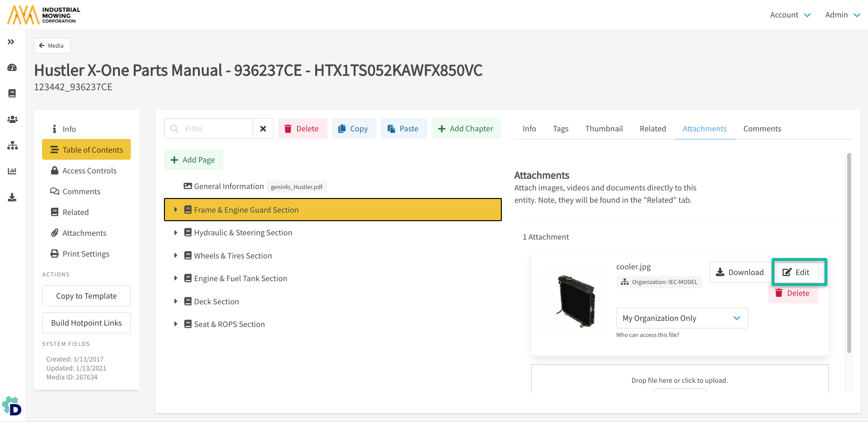Screen dimensions: 868x422
Task: Click the book icon in left sidebar
Action: (x=12, y=94)
